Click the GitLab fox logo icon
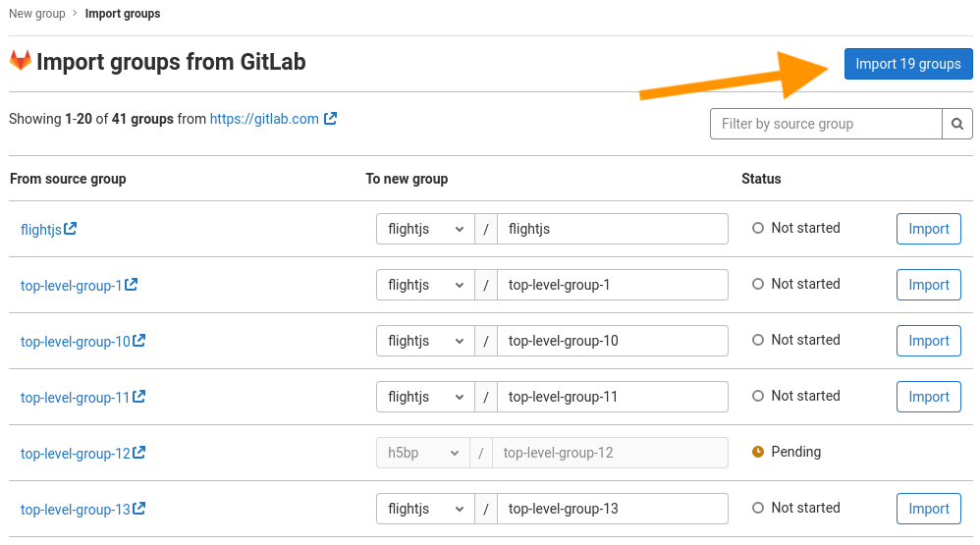 [21, 61]
